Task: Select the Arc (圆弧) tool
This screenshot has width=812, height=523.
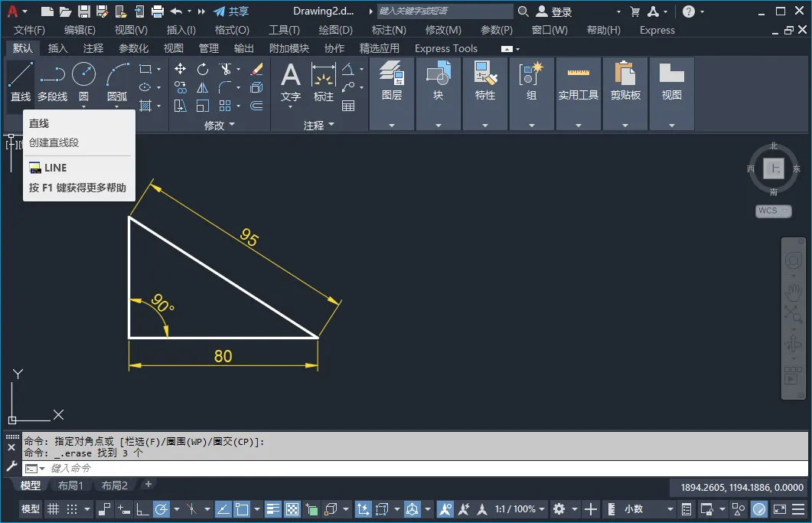Action: [x=117, y=75]
